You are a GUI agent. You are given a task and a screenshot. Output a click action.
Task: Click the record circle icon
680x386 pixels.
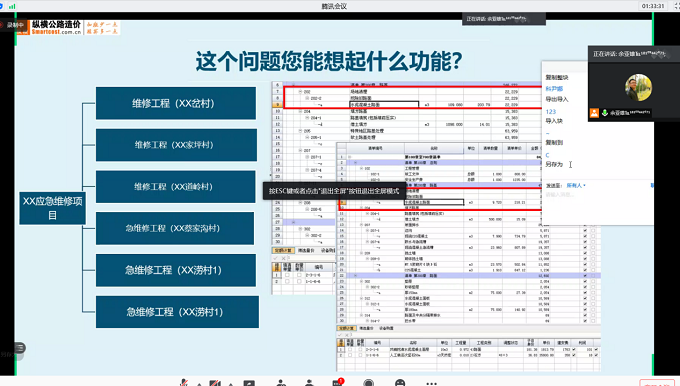click(369, 383)
